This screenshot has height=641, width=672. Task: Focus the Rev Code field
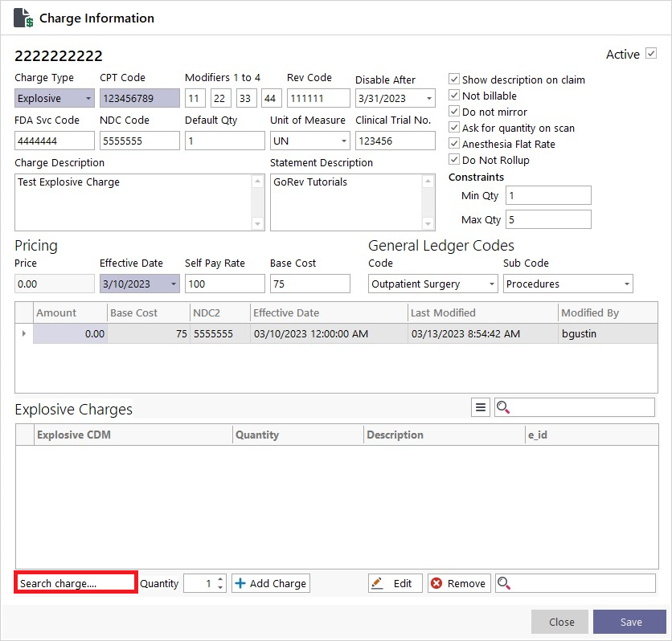(x=318, y=99)
